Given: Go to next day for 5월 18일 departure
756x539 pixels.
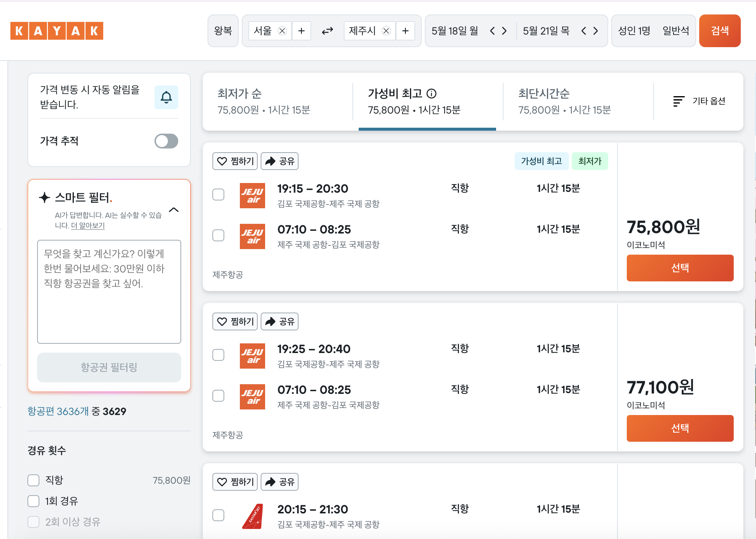Looking at the screenshot, I should click(504, 31).
